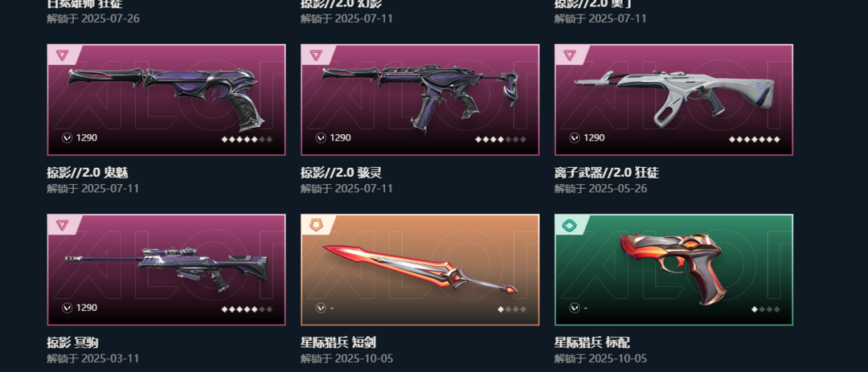Click the 掠影 冥驹 sniper rifle image

point(166,270)
